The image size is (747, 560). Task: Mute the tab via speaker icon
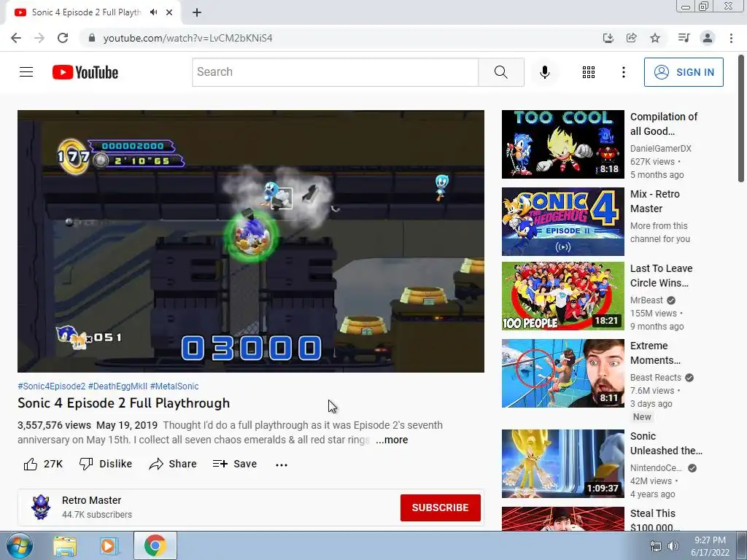point(153,12)
